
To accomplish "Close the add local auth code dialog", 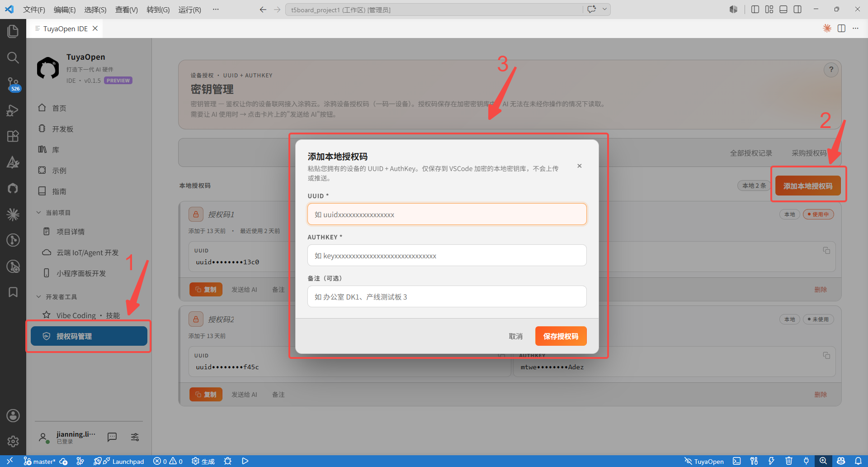I will tap(579, 166).
